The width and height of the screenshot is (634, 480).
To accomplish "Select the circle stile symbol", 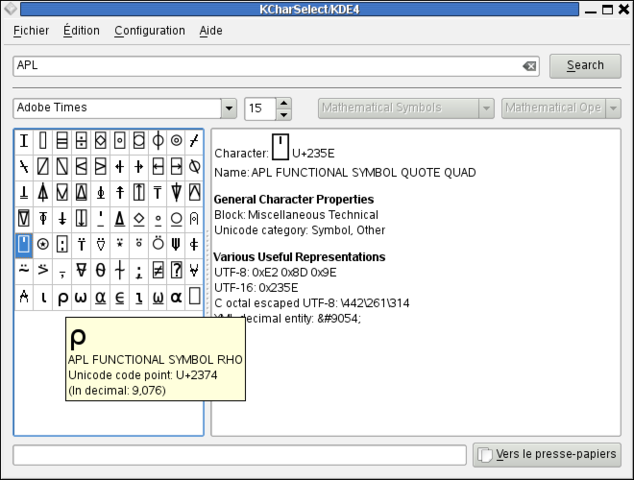I will [x=158, y=141].
